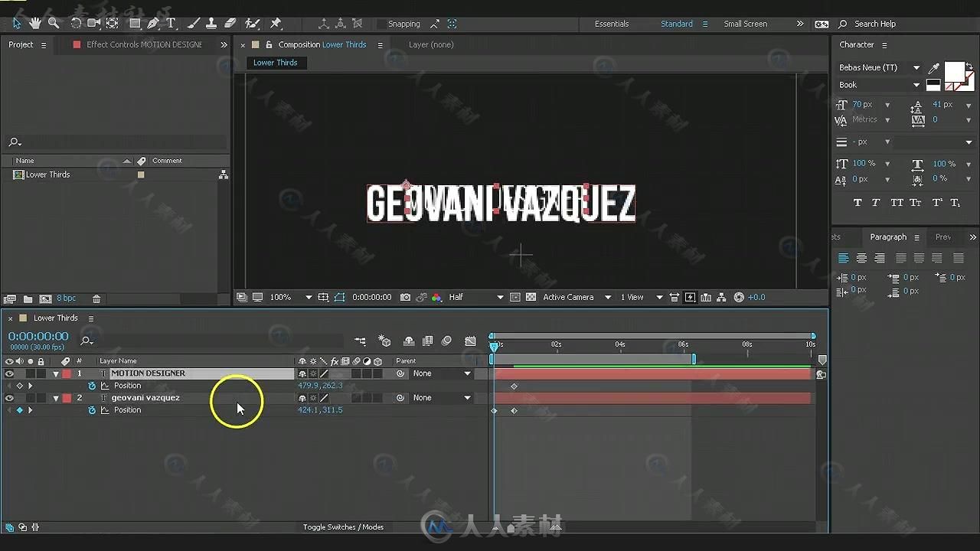Open MOTION DESIGNER parent None dropdown

[x=442, y=373]
